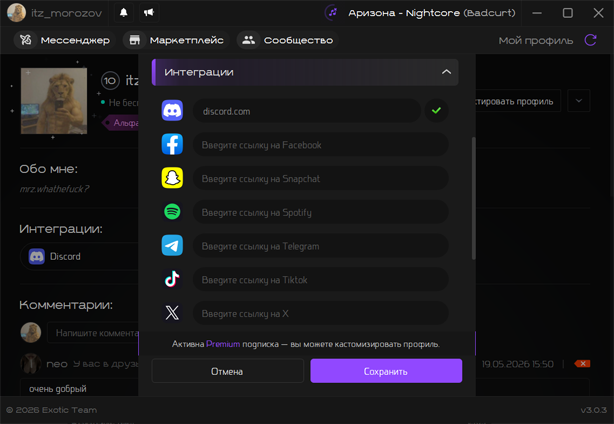Click the Комментарии: heading
This screenshot has height=424, width=614.
coord(66,304)
